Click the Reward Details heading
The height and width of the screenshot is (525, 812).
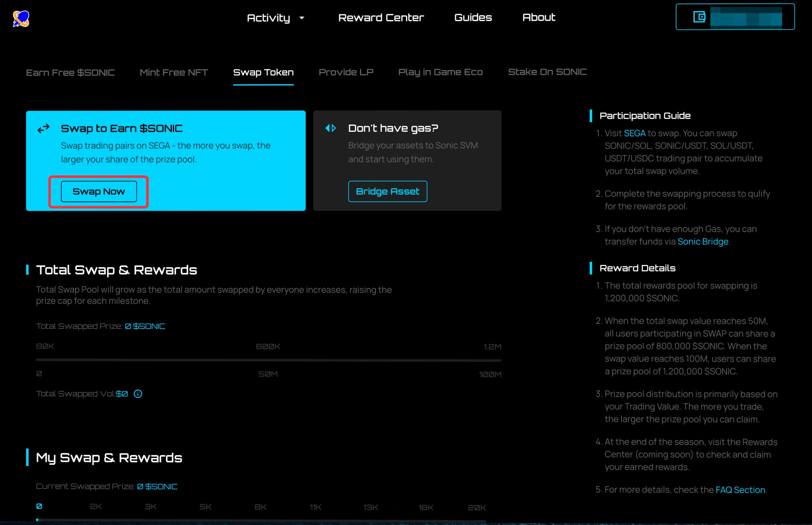click(x=637, y=268)
